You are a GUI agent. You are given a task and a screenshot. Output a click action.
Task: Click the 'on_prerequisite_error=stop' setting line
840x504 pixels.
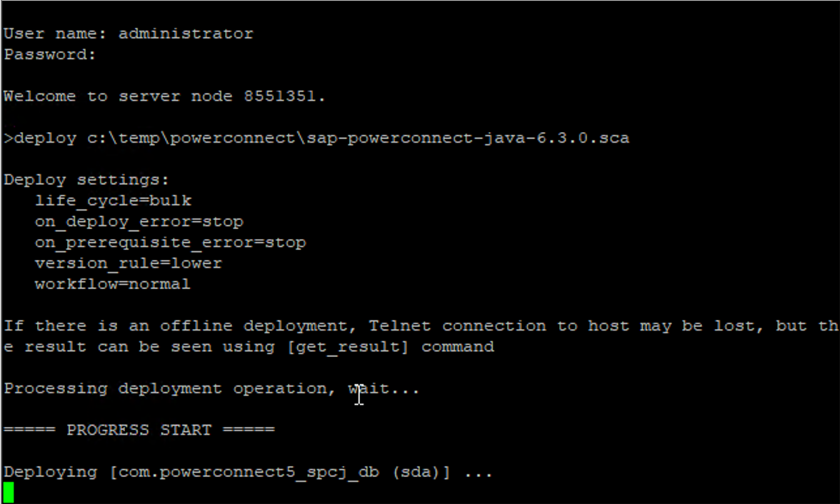coord(170,243)
